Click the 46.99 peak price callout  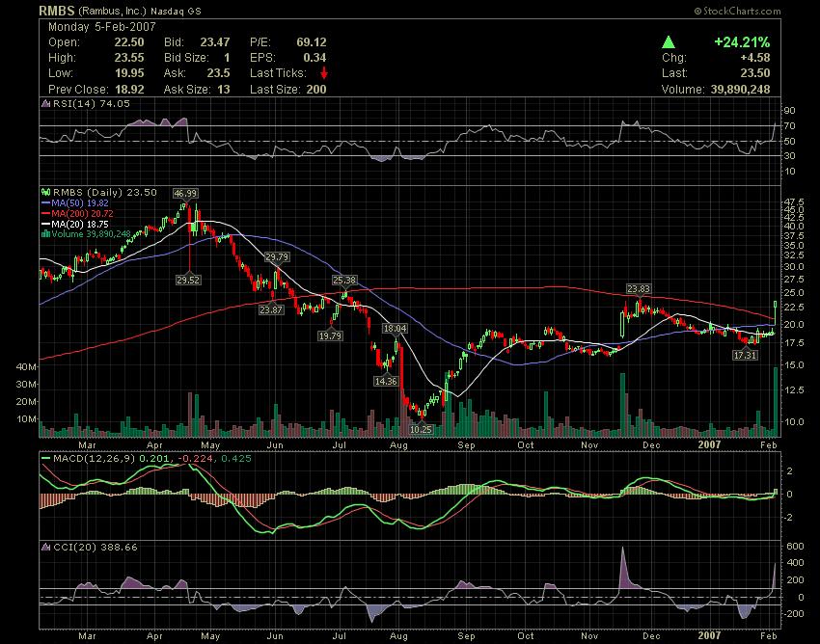pyautogui.click(x=185, y=194)
